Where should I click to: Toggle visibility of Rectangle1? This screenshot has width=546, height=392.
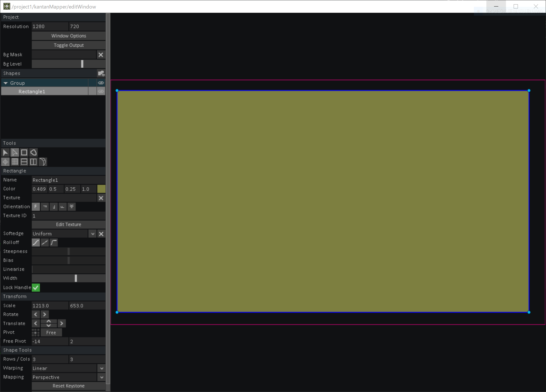click(101, 91)
